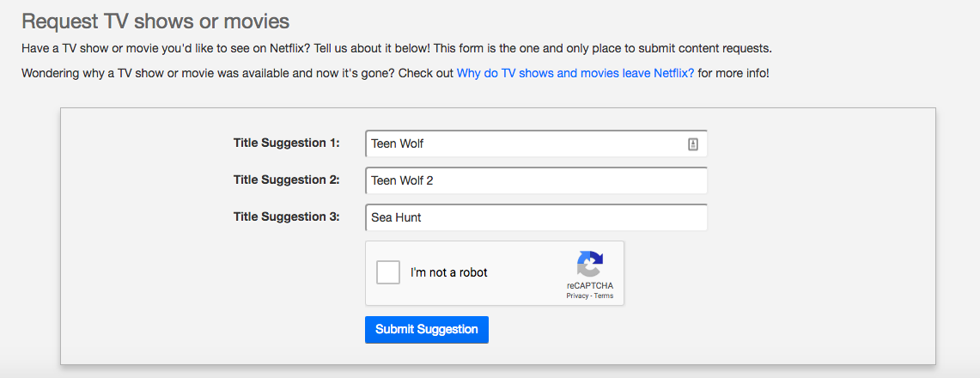Click the autofill contact icon in Title Suggestion 1
980x378 pixels.
tap(692, 144)
